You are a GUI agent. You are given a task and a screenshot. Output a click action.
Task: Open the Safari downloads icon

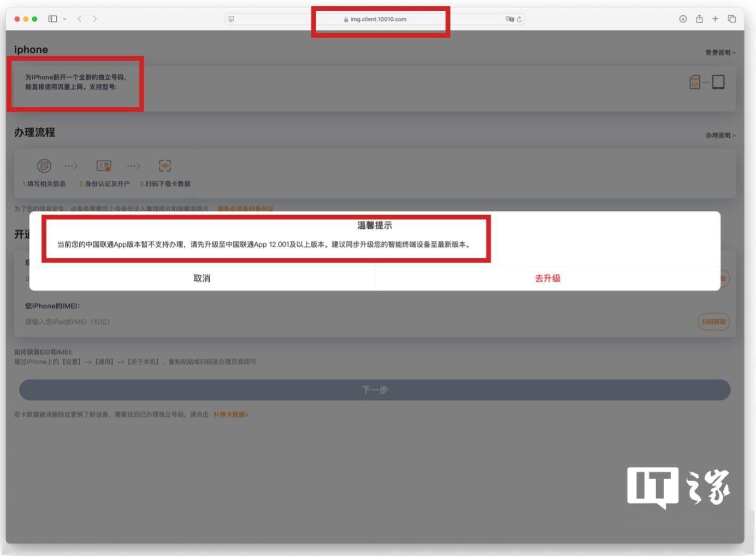(x=683, y=19)
